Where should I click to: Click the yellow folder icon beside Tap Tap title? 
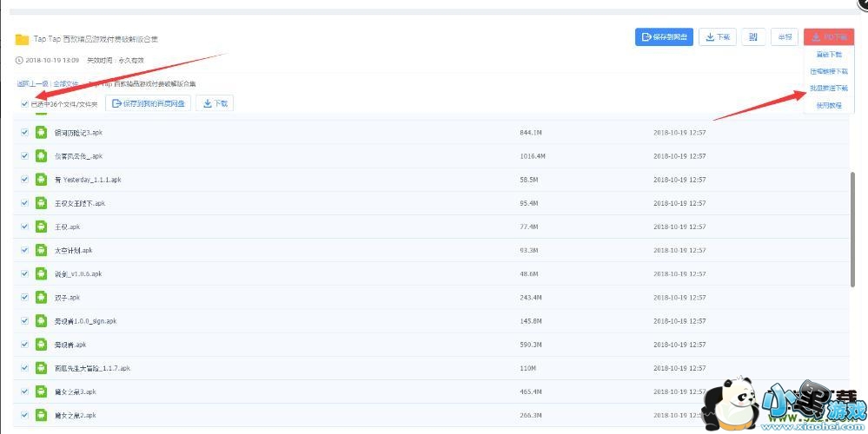pos(22,39)
